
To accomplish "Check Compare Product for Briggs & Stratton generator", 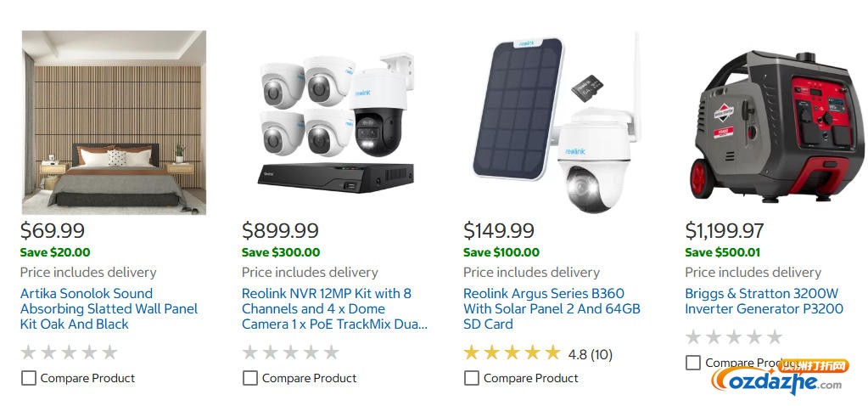I will pos(693,363).
